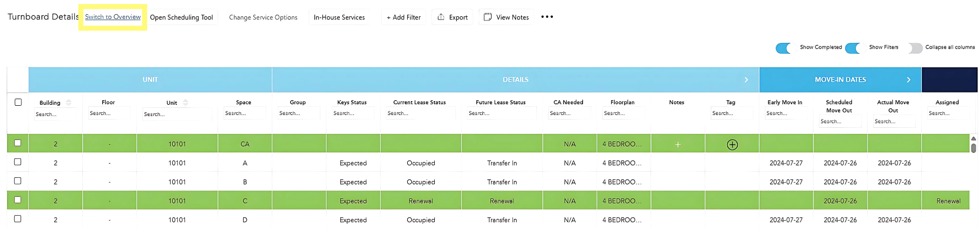Click the circled plus Tag icon in CA row

pos(732,145)
